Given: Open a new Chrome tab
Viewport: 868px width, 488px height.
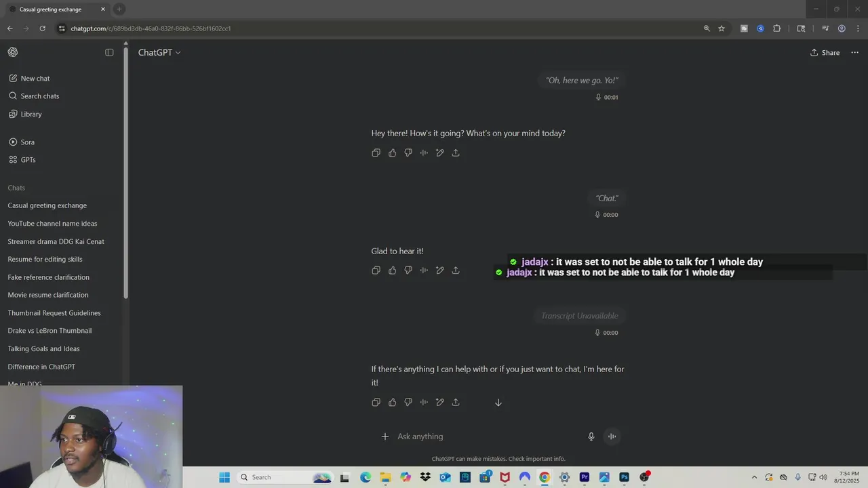Looking at the screenshot, I should [x=119, y=9].
